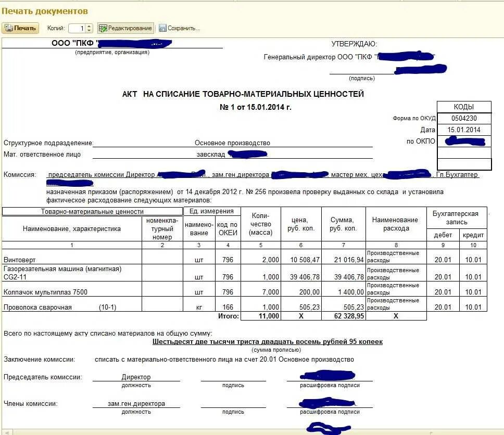Click the кредит column header
504x435 pixels.
tap(473, 235)
